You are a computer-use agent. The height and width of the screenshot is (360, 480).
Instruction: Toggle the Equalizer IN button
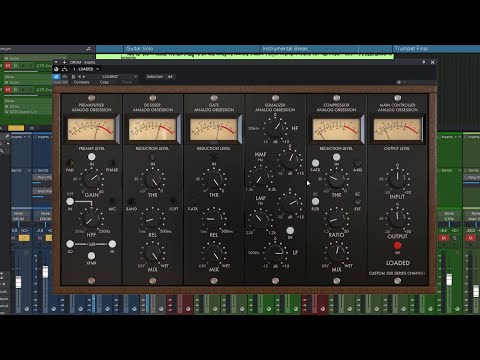(x=290, y=230)
